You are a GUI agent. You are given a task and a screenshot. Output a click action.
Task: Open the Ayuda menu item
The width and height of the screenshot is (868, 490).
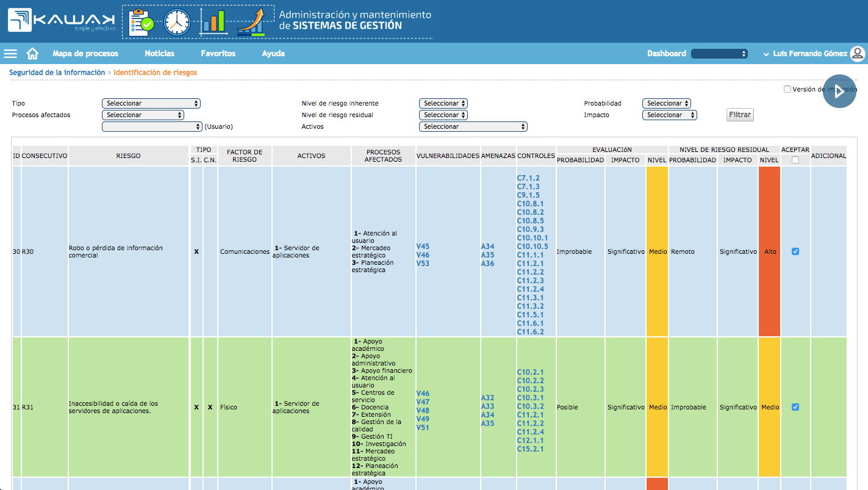pos(273,54)
